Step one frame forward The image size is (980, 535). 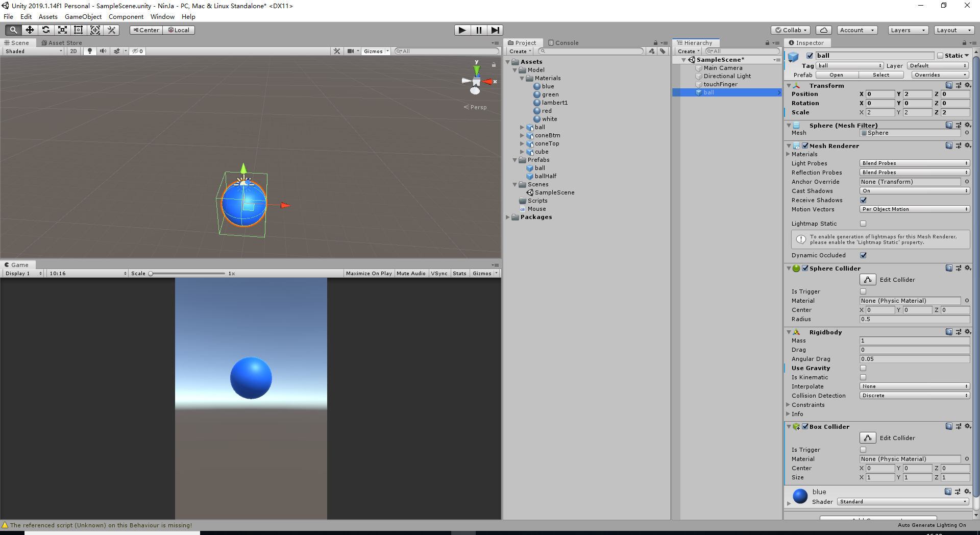pos(495,30)
